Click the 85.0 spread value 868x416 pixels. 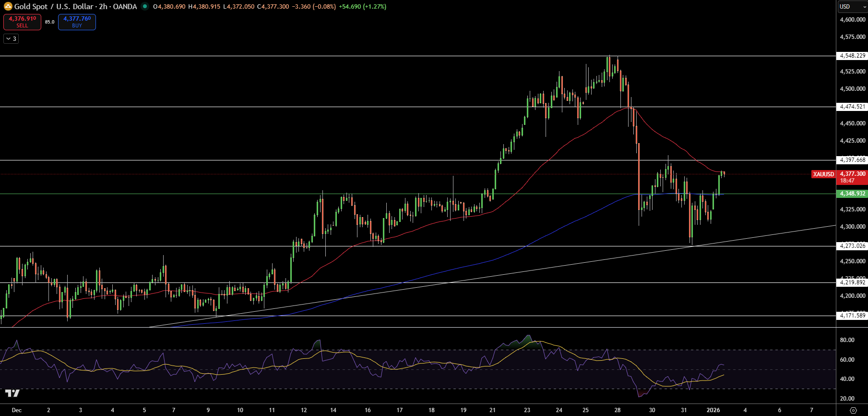coord(49,22)
